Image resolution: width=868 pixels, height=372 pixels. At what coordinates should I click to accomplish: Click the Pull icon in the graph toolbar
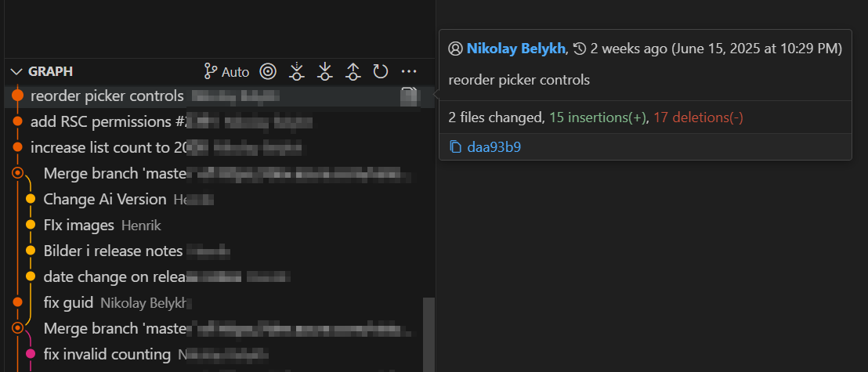[x=324, y=72]
